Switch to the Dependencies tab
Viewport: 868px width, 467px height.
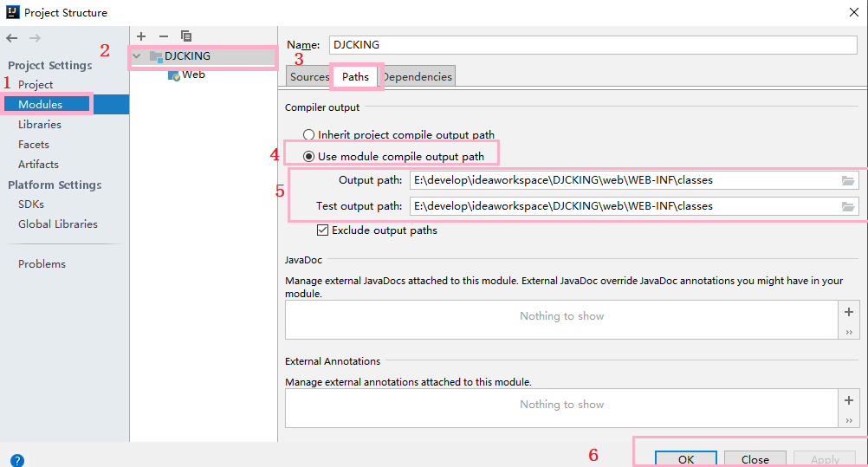417,76
